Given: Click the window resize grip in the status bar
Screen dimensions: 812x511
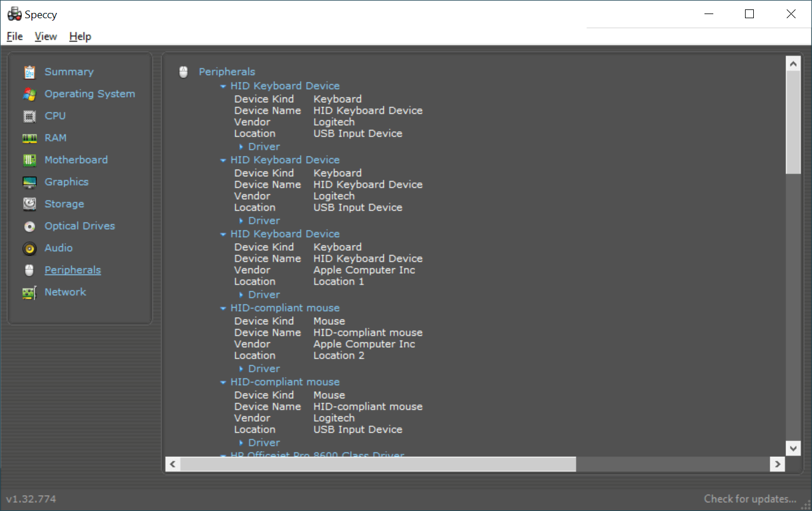Looking at the screenshot, I should pyautogui.click(x=806, y=505).
